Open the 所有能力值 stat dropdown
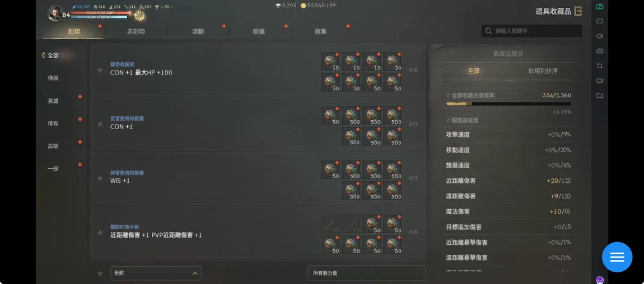This screenshot has width=644, height=284. 366,273
